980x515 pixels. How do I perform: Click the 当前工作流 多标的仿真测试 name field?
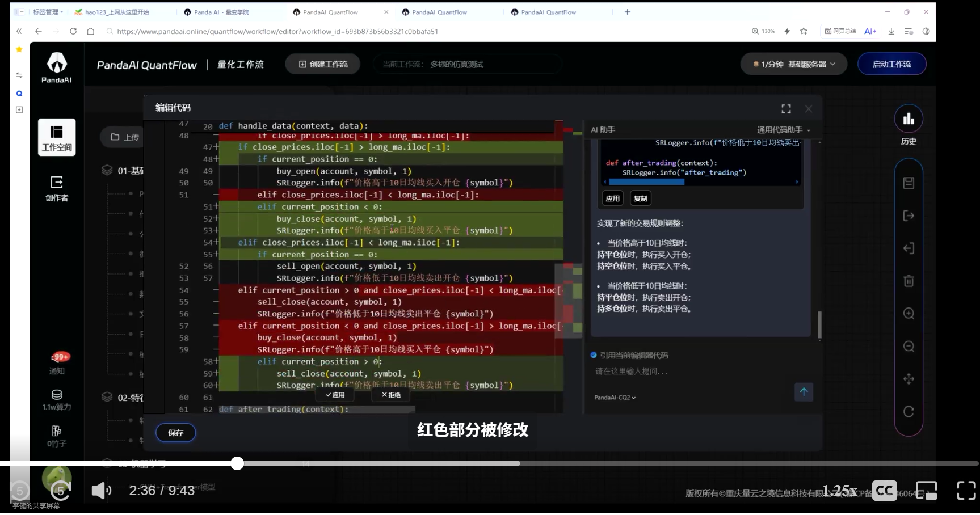(x=468, y=64)
